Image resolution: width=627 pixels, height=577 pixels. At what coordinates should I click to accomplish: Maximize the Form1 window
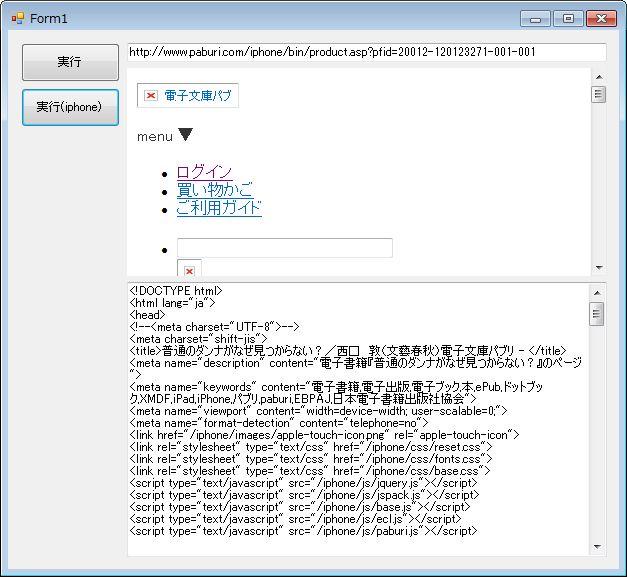(x=568, y=18)
